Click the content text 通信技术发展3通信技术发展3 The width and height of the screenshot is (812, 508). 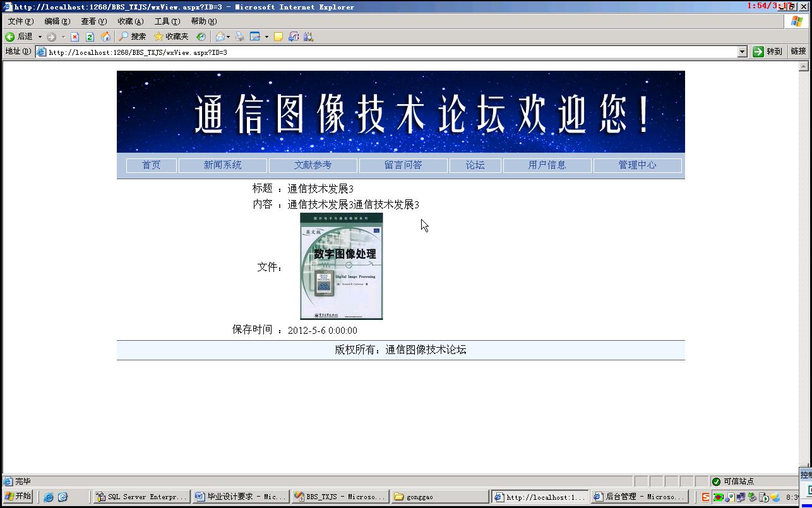(x=353, y=204)
